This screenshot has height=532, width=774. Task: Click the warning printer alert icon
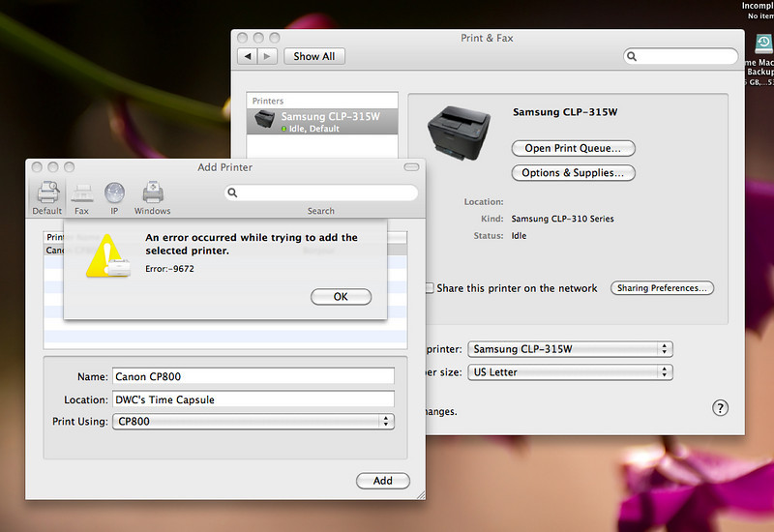[x=108, y=255]
